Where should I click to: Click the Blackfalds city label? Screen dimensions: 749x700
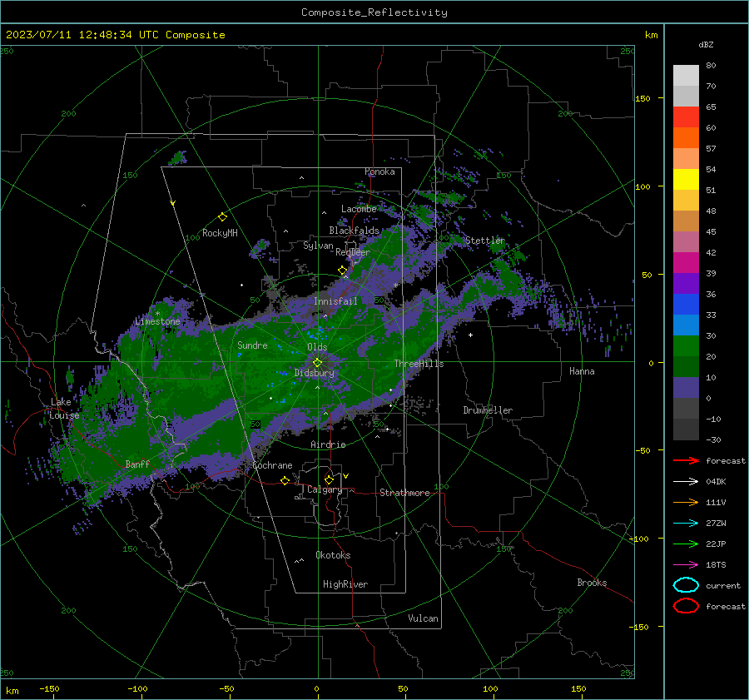(x=354, y=231)
